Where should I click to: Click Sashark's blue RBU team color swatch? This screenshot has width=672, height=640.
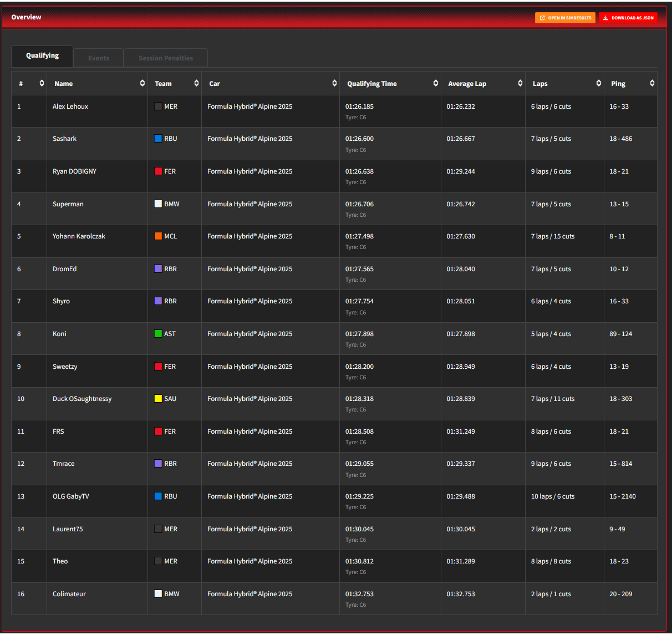click(x=158, y=139)
